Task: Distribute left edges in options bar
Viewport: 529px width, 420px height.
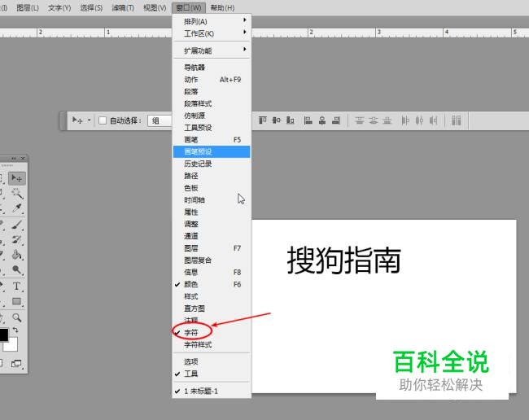Action: 405,120
